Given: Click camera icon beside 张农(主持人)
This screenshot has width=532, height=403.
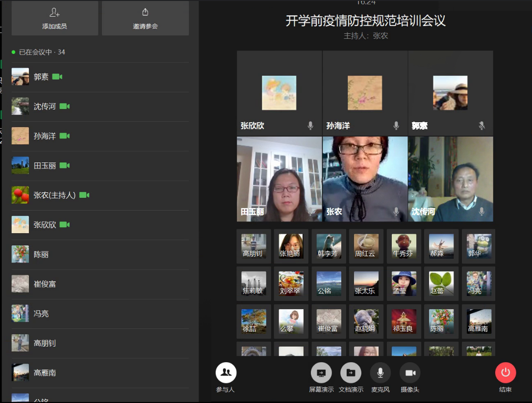Looking at the screenshot, I should 84,195.
